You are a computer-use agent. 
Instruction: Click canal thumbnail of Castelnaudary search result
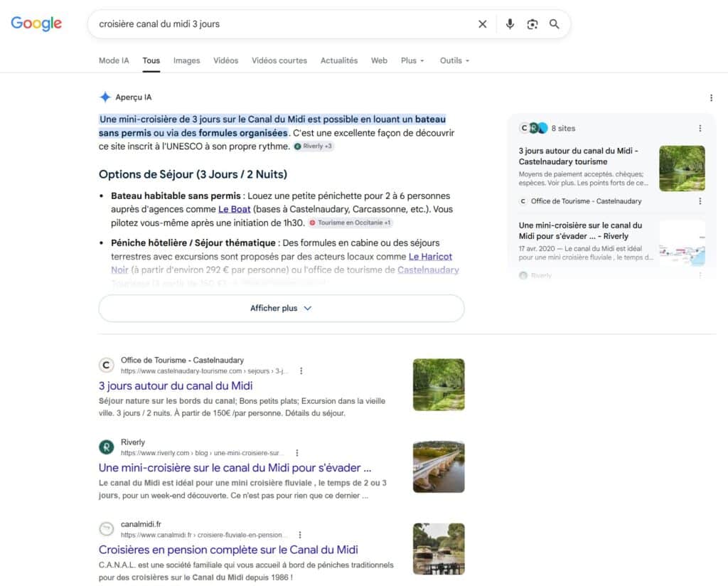pos(439,385)
